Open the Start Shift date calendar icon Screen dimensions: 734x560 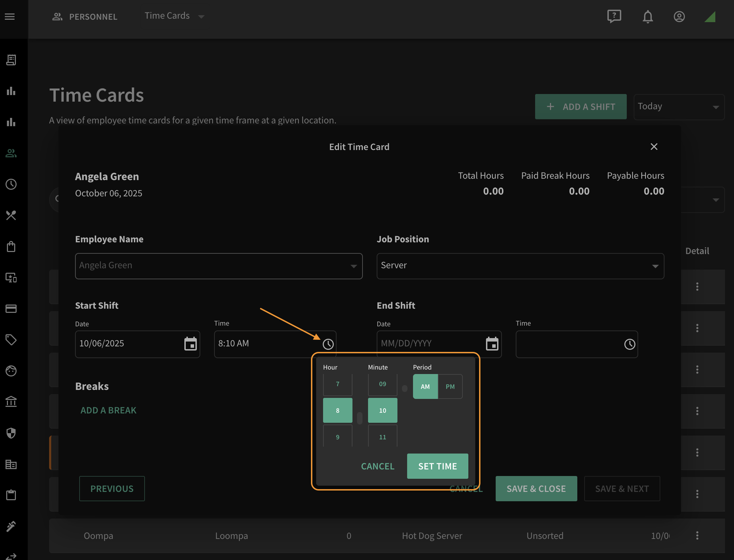click(191, 344)
